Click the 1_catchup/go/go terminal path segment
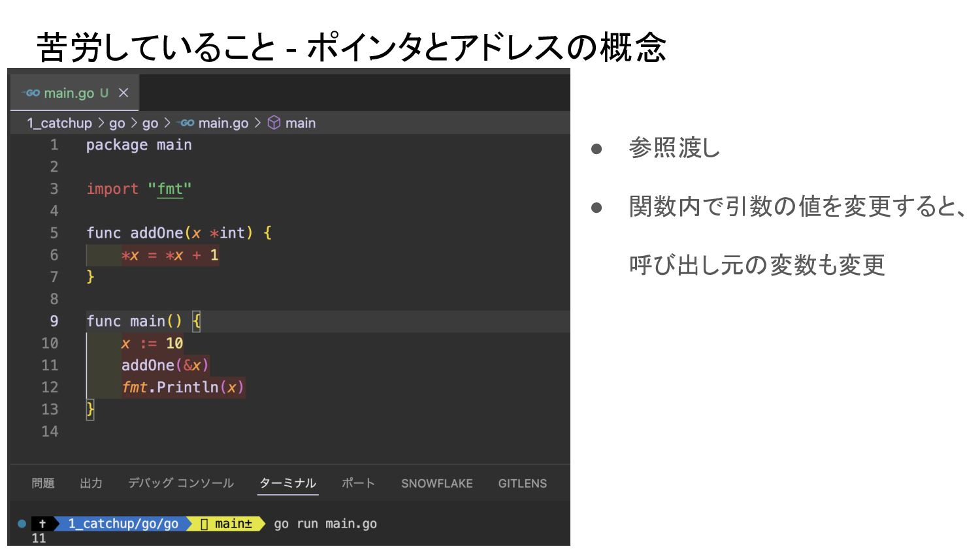Screen dimensions: 980x551 [x=123, y=524]
